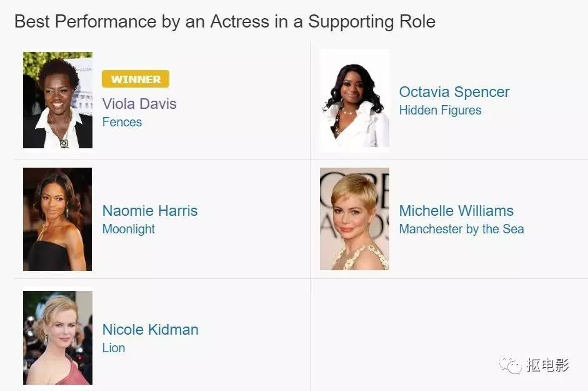Screen dimensions: 588x391
Task: Select the photo thumbnail beside Naomie Harris
Action: 57,219
